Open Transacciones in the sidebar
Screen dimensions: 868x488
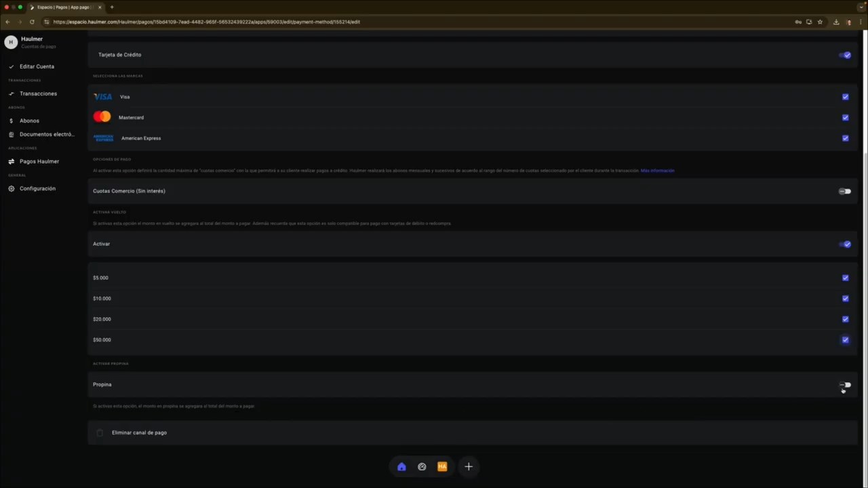pyautogui.click(x=38, y=94)
